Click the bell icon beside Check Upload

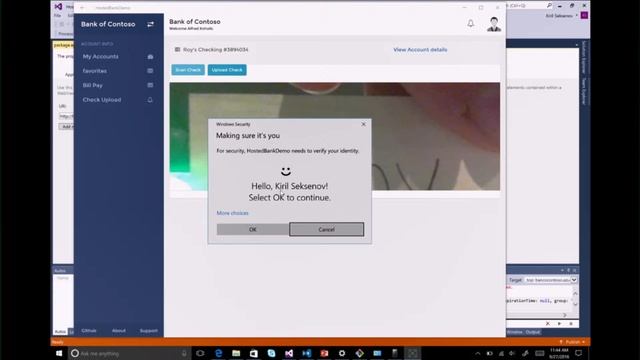pyautogui.click(x=150, y=100)
